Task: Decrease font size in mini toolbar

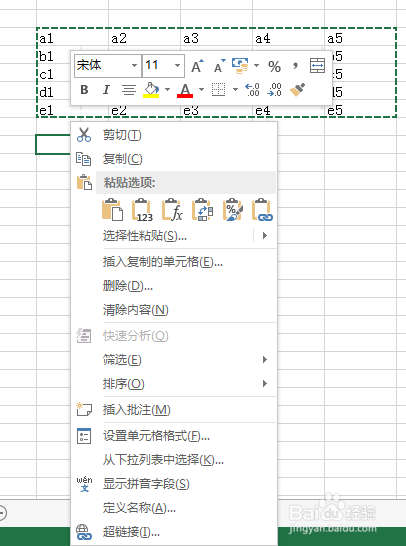Action: (219, 65)
